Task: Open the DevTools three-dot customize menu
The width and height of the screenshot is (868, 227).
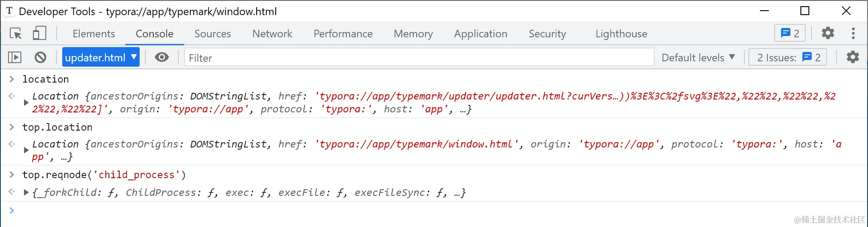Action: (853, 33)
